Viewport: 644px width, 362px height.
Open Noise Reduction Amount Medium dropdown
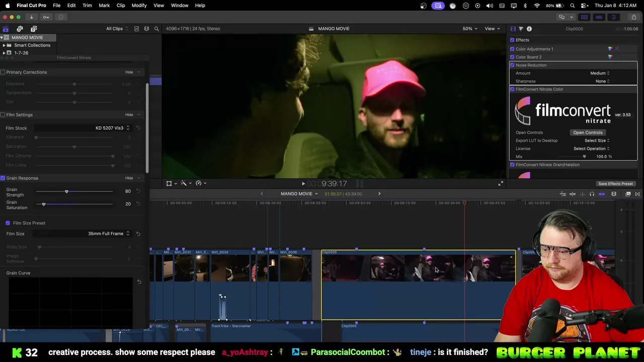600,73
